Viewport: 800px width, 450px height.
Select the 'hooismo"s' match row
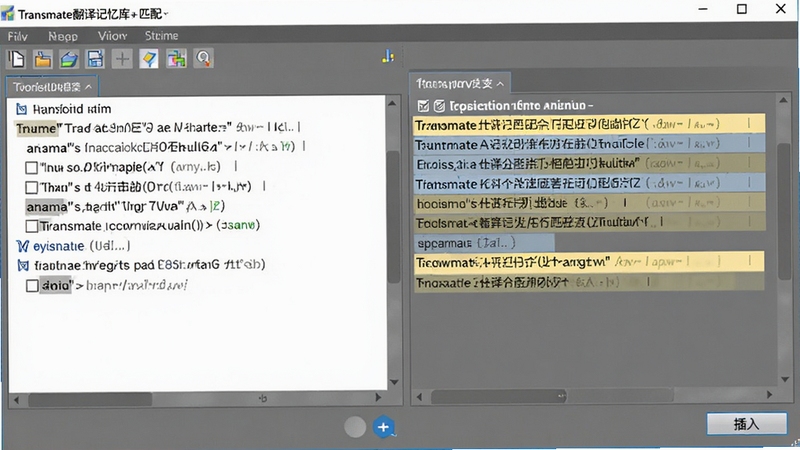coord(589,203)
